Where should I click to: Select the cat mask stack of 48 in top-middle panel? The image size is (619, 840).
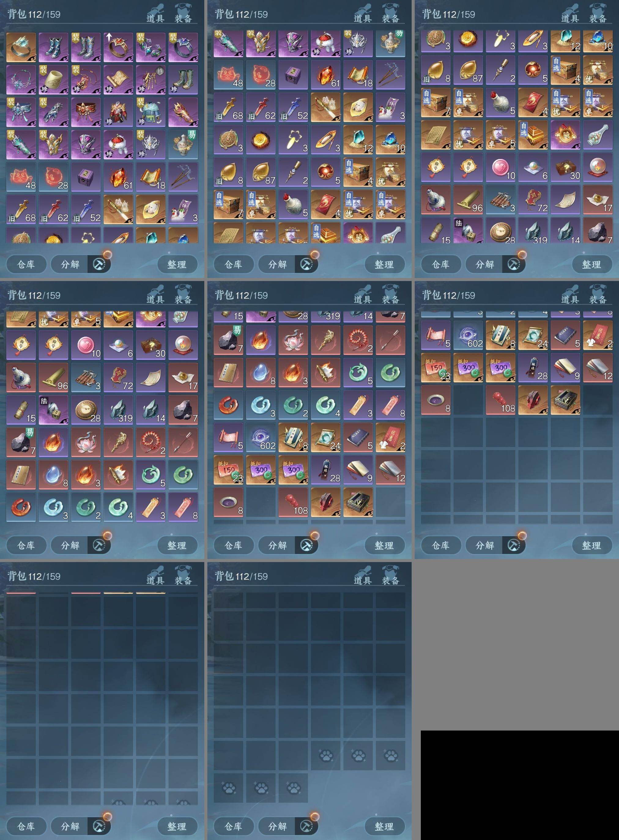[228, 75]
